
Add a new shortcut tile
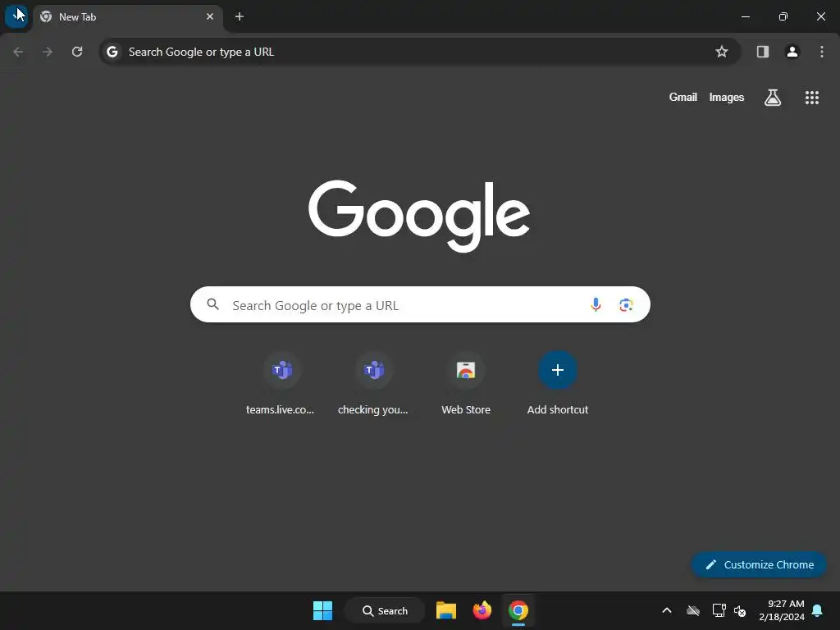click(x=558, y=384)
